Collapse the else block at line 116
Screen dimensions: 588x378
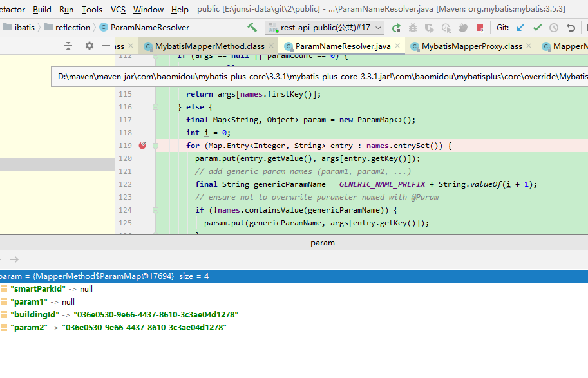pyautogui.click(x=155, y=108)
